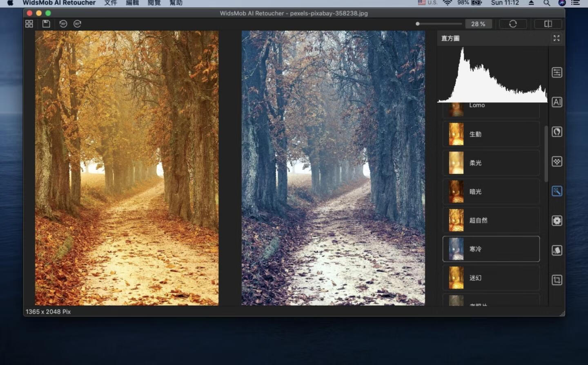588x365 pixels.
Task: Open the Wi-Fi status menu
Action: tap(448, 3)
